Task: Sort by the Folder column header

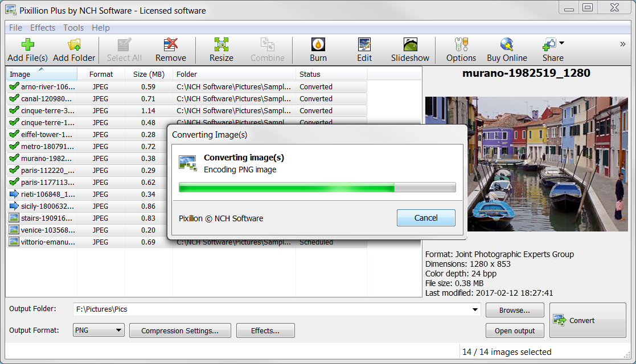Action: tap(235, 74)
